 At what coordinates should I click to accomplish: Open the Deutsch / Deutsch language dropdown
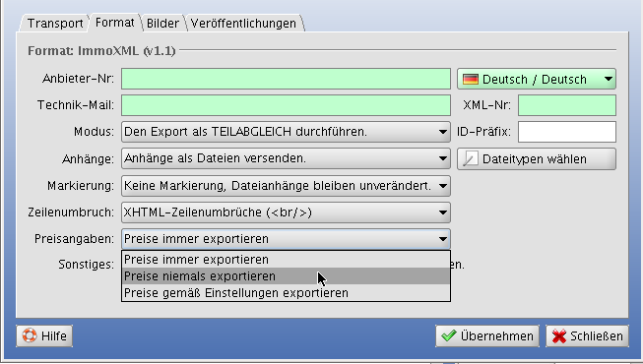coord(537,79)
